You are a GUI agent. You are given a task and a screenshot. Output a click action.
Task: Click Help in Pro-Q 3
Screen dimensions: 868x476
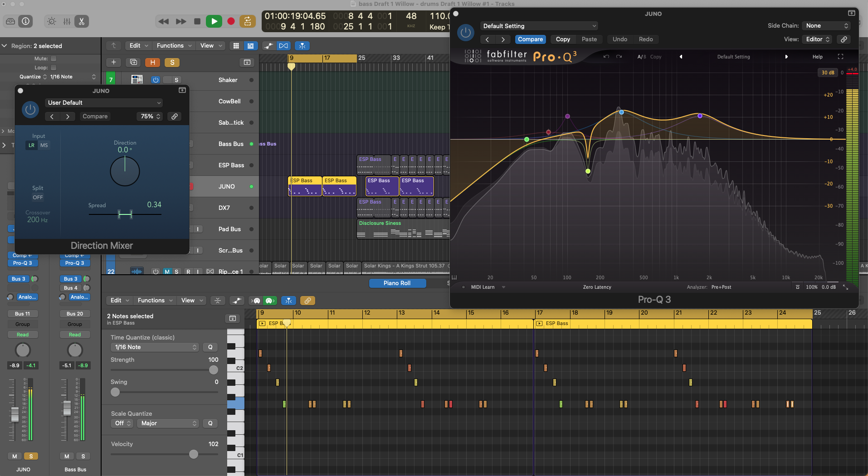(x=817, y=57)
